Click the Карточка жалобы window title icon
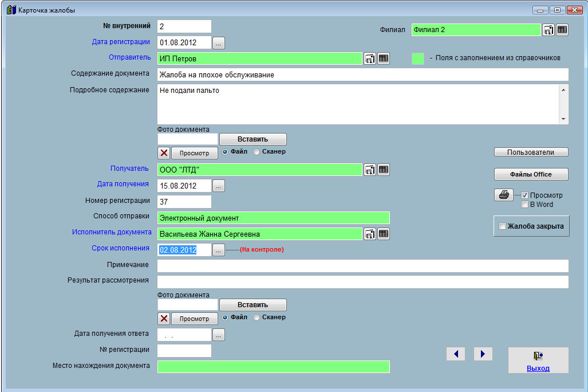Screen dimensions: 588x392 11,10
